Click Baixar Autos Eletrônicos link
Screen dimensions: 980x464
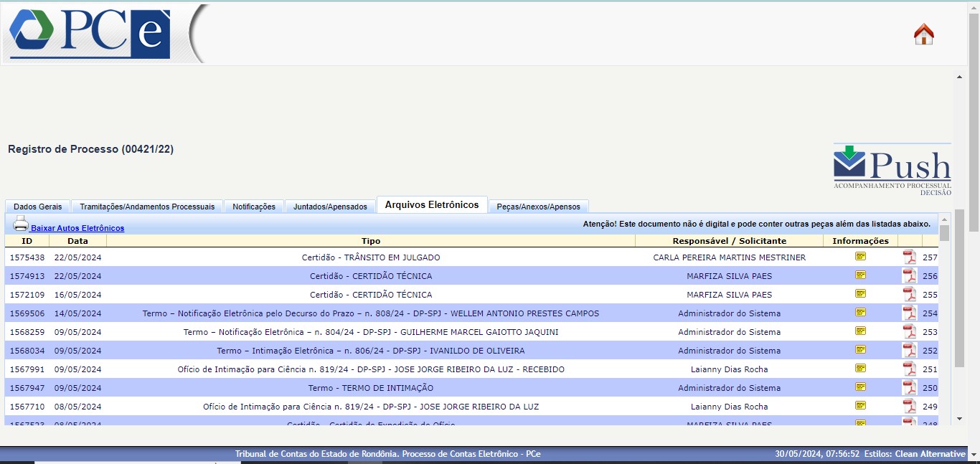point(77,228)
